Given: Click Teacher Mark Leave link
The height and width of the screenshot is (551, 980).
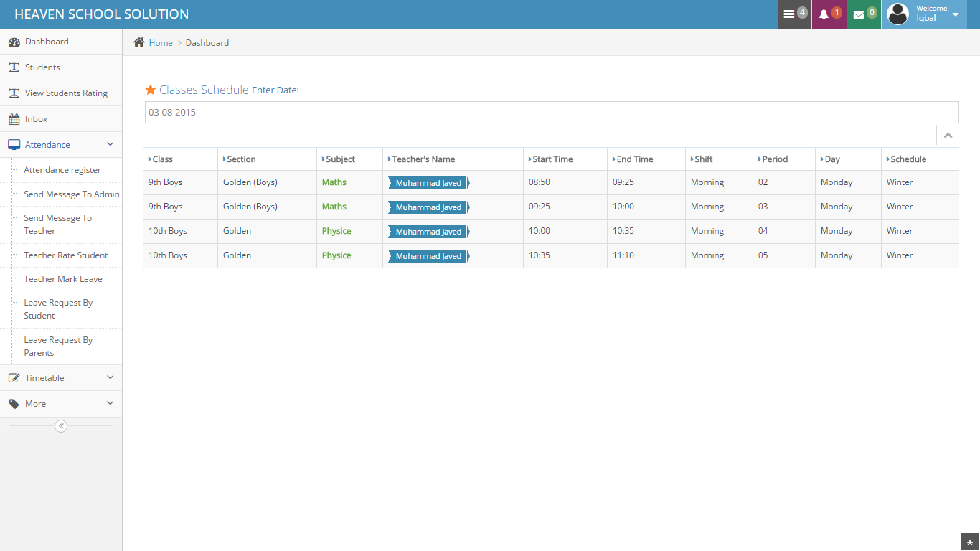Looking at the screenshot, I should pos(63,279).
